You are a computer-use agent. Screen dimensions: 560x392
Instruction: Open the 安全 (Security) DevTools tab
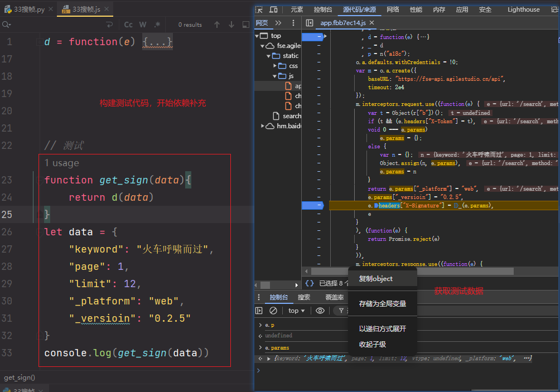click(x=485, y=9)
